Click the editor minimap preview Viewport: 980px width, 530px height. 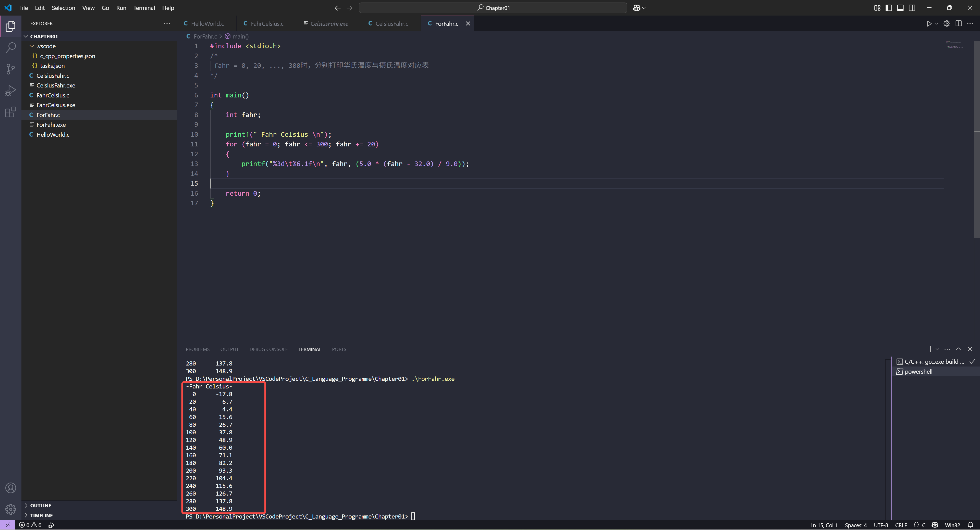954,45
